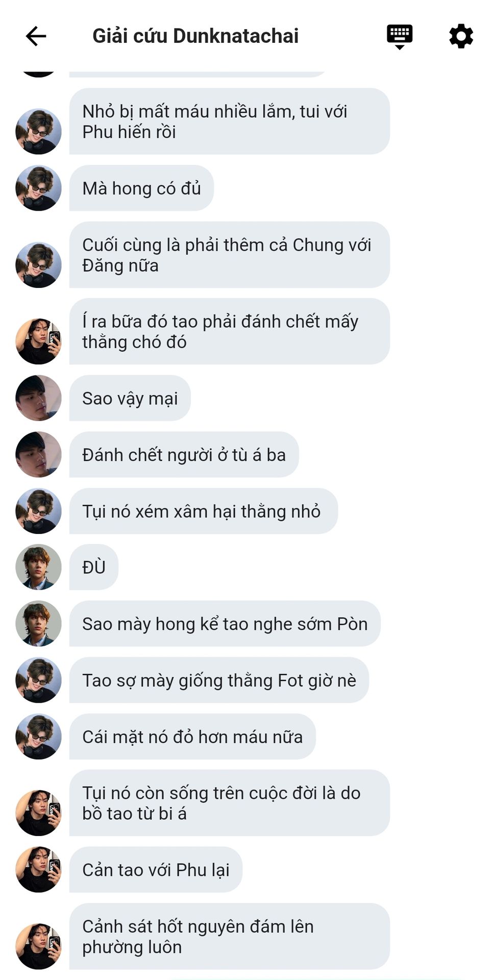Tap message 'Cái mặt nó đỏ hơn máu nữa'
Image resolution: width=492 pixels, height=980 pixels.
point(192,737)
